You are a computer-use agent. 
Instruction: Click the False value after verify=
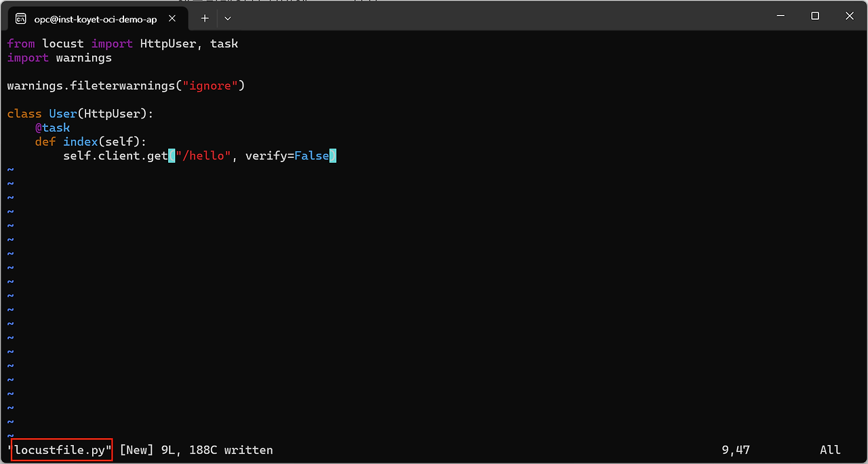coord(311,156)
